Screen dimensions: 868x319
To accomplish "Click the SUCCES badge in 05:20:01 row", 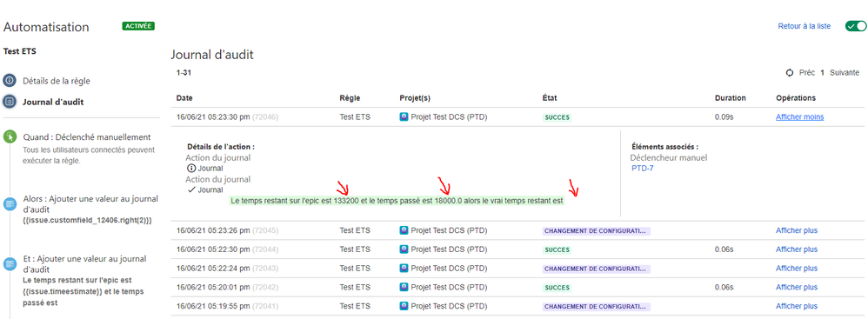I will pos(556,288).
